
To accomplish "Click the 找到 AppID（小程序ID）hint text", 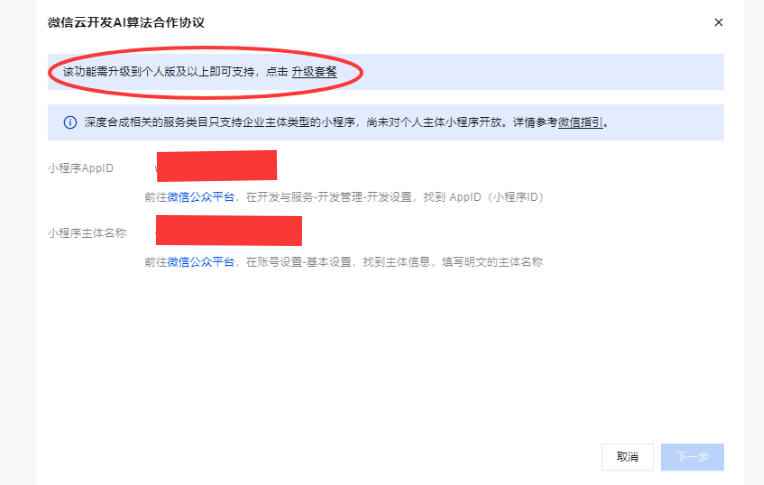I will [x=483, y=197].
